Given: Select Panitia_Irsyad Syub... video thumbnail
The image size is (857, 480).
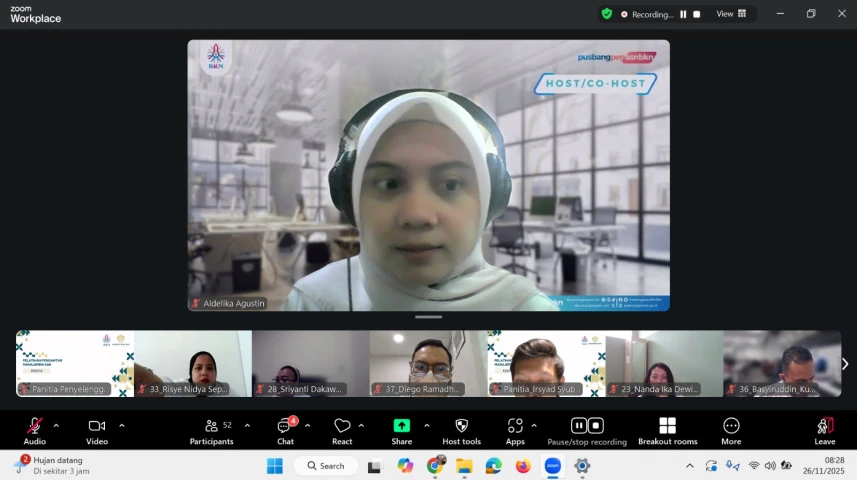Looking at the screenshot, I should (x=547, y=364).
